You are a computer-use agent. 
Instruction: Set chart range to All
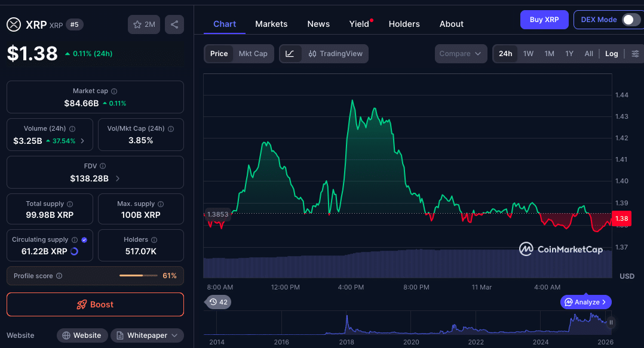[588, 54]
